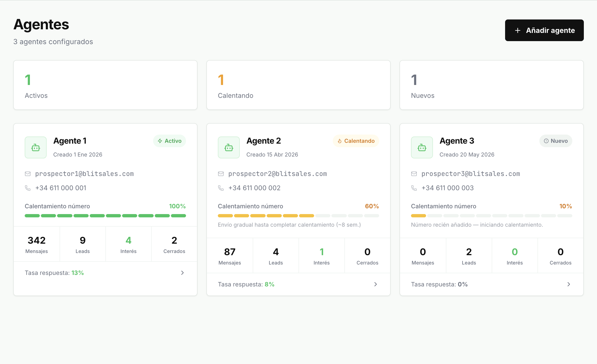Image resolution: width=597 pixels, height=364 pixels.
Task: Click phone number +34 611 000 002
Action: [254, 188]
